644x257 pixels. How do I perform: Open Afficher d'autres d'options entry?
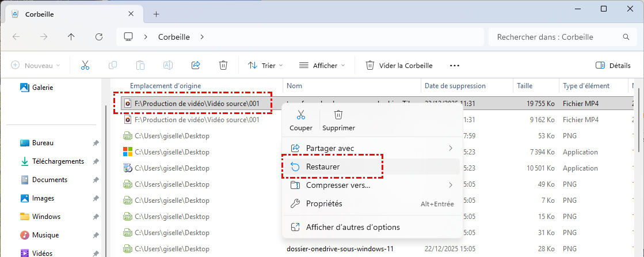[352, 227]
